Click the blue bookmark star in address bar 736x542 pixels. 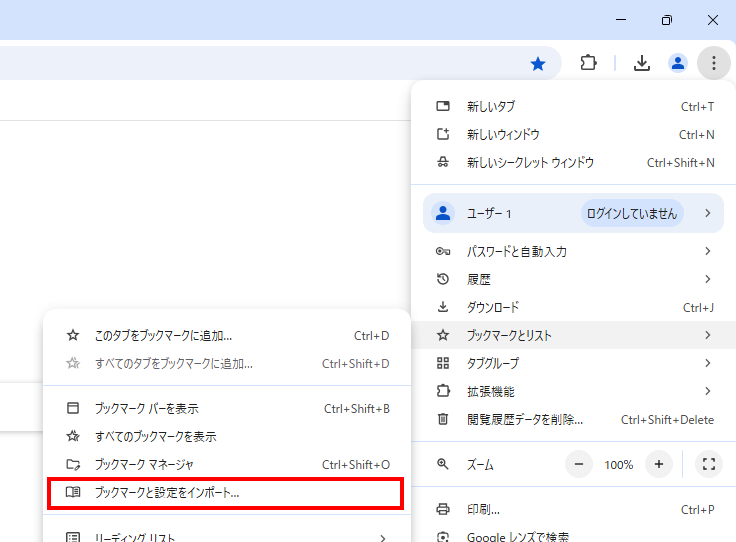538,63
